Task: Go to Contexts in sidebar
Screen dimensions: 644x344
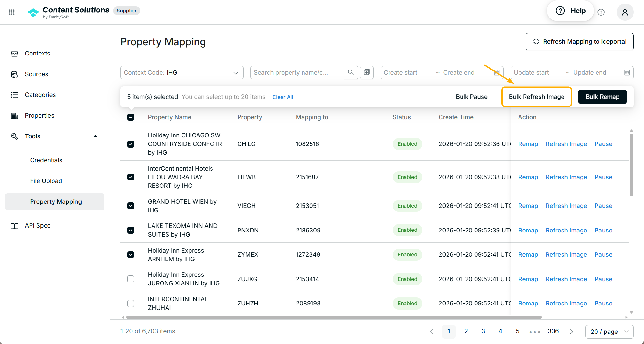Action: (x=38, y=54)
